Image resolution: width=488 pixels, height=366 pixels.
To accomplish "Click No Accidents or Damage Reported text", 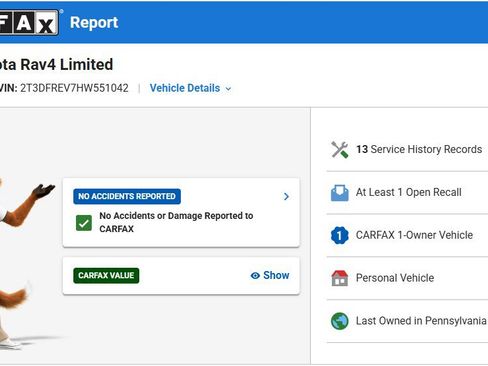I will pos(176,222).
